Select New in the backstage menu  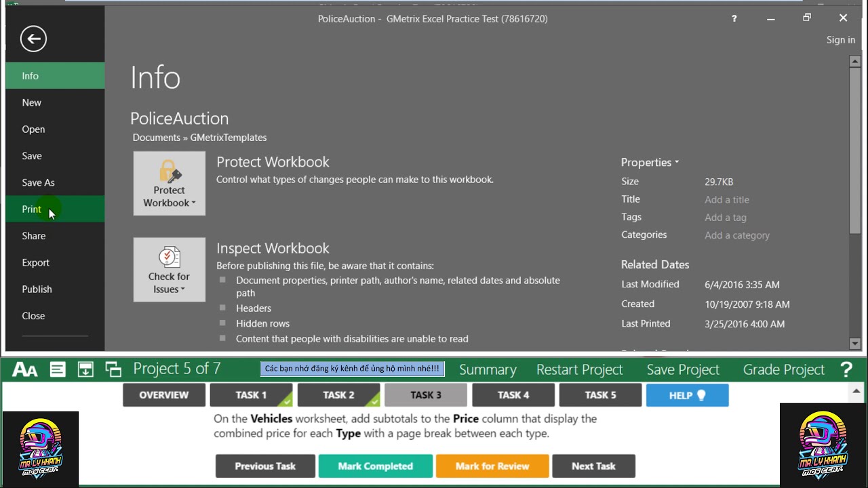click(x=55, y=102)
